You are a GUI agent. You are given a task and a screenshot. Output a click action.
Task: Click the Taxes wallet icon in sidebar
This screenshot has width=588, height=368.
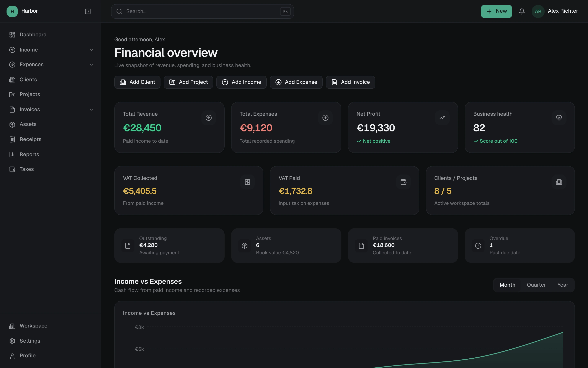coord(12,169)
